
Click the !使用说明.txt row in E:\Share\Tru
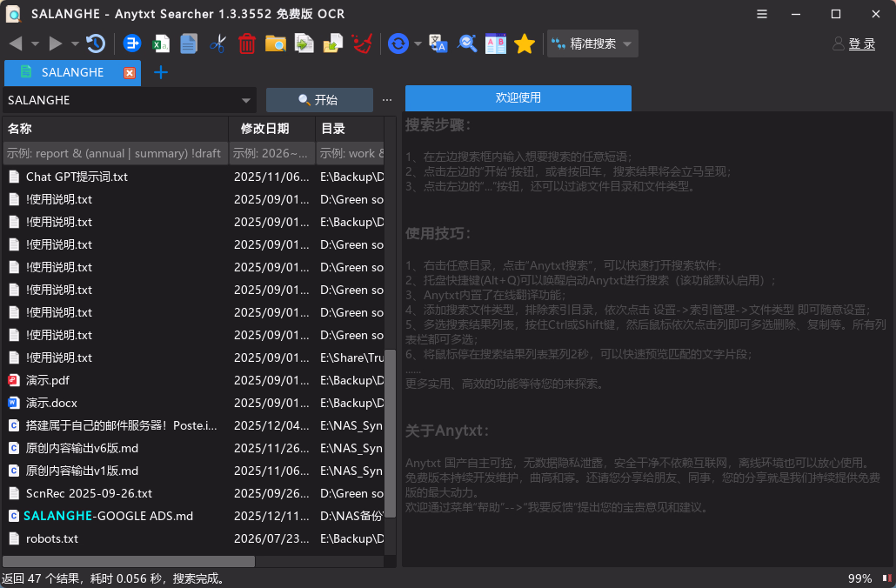194,357
